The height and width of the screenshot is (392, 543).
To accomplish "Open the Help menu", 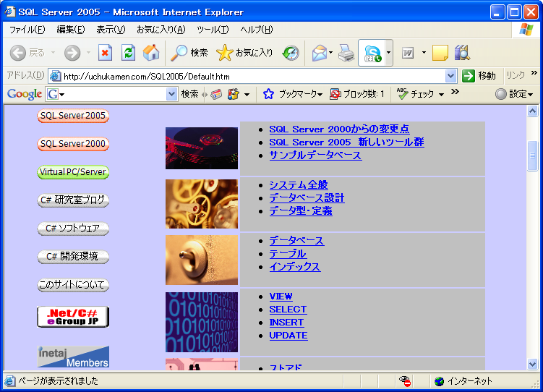I will pyautogui.click(x=257, y=30).
